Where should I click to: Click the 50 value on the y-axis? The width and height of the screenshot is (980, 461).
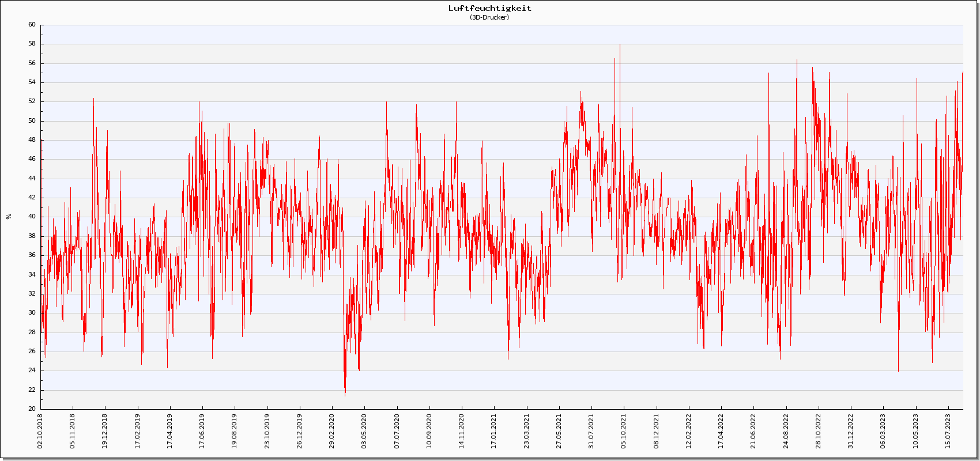(32, 121)
